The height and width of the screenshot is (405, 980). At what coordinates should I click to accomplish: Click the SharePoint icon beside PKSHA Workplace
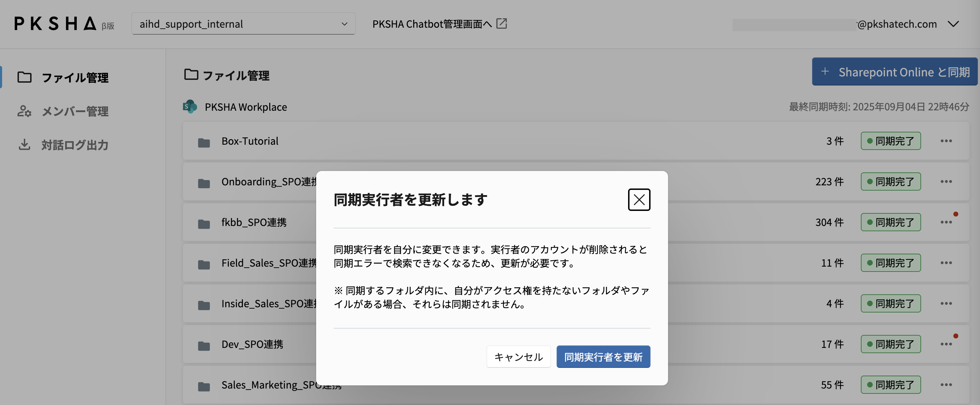190,107
